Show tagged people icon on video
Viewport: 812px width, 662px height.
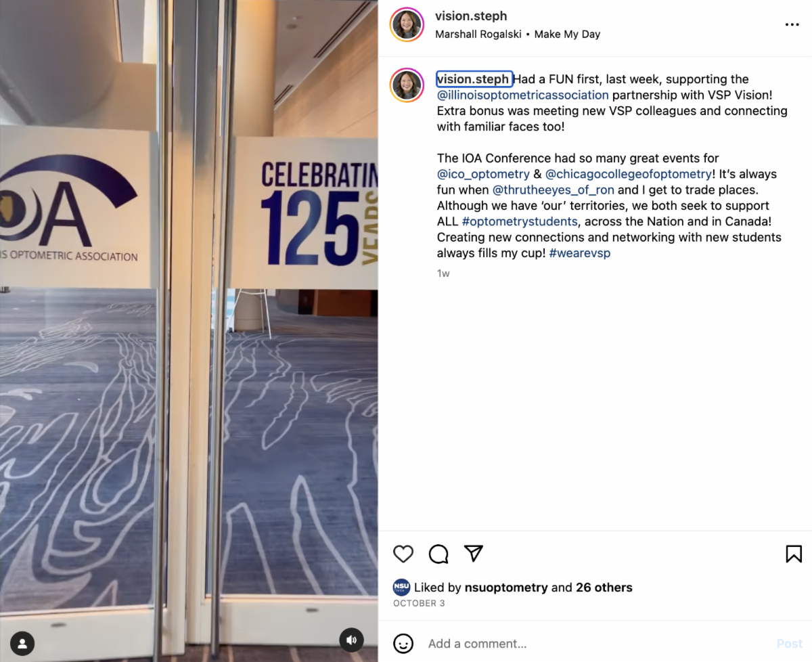23,642
